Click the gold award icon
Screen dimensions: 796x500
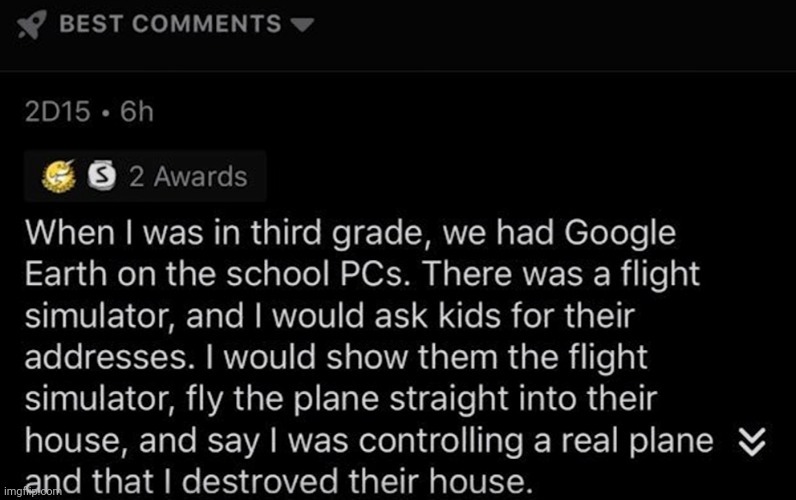click(58, 178)
